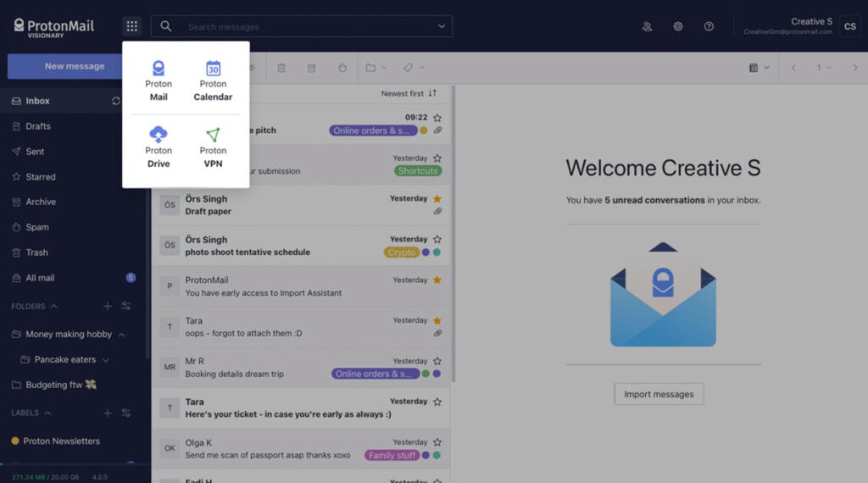Click the Proton Mail app icon
868x483 pixels.
pos(159,80)
